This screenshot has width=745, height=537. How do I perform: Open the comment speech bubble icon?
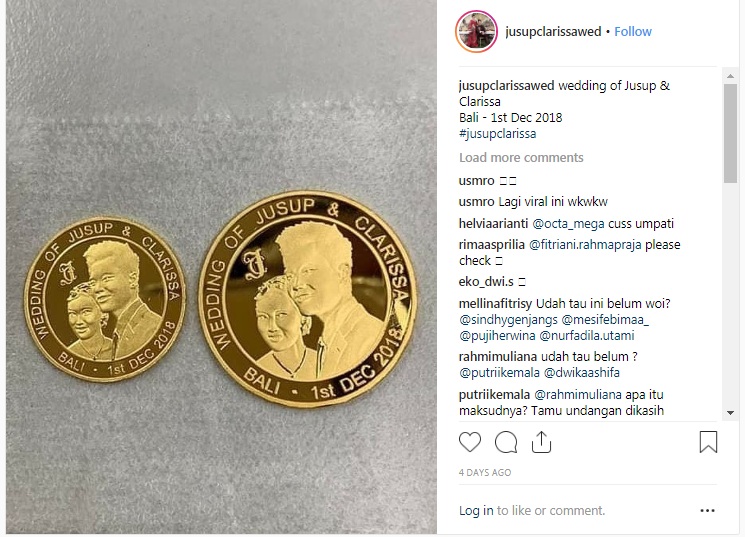[506, 442]
